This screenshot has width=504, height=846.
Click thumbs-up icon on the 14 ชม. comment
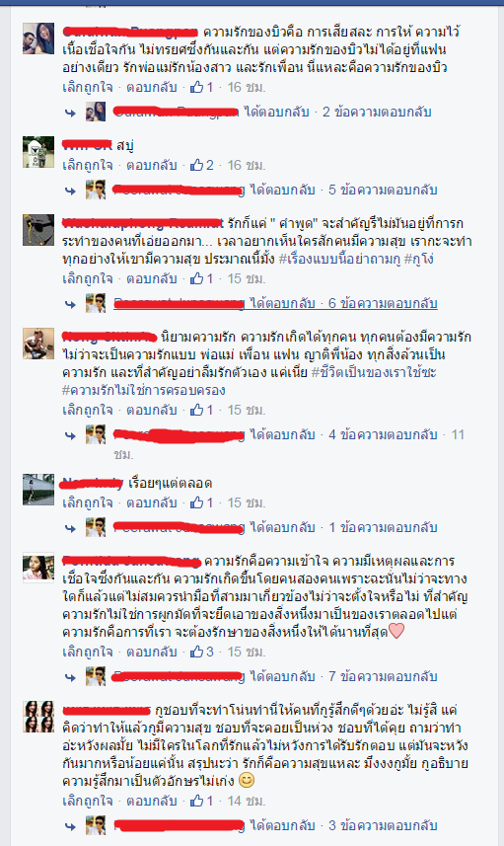(x=196, y=801)
